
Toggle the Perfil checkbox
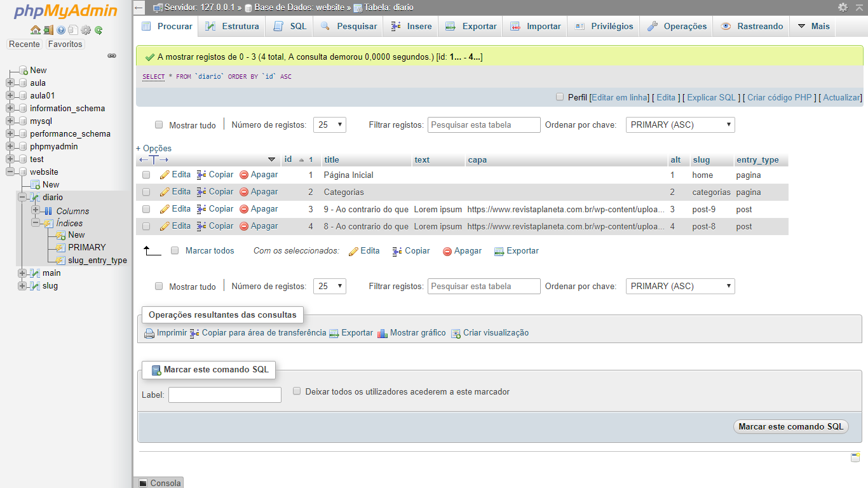(560, 97)
